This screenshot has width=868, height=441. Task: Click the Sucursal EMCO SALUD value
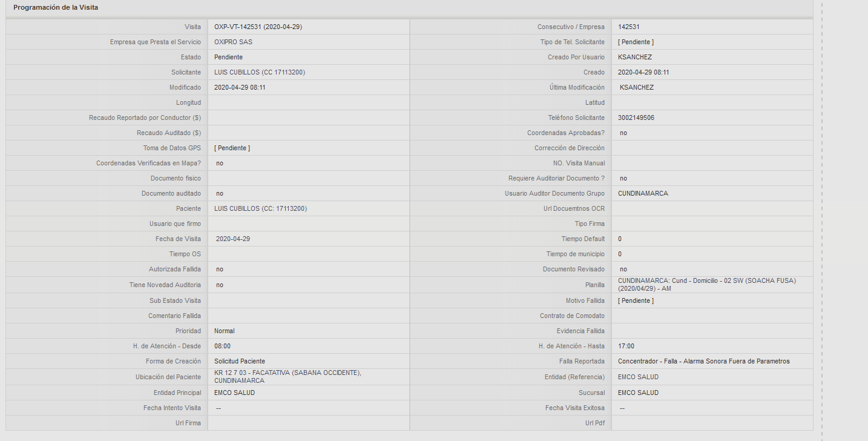coord(638,393)
